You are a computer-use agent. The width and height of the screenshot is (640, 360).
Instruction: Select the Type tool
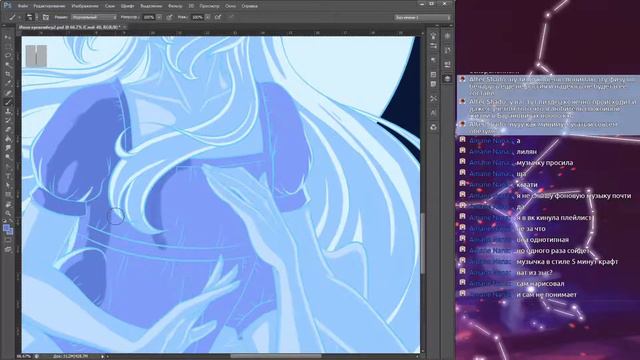pos(8,176)
